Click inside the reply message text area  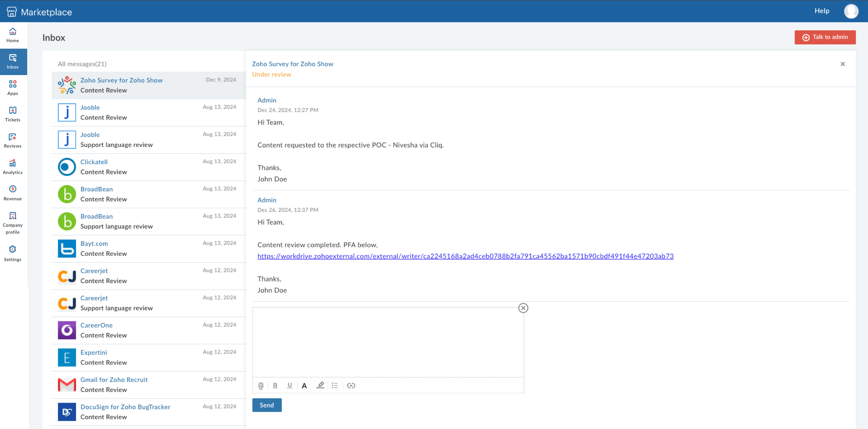pos(388,342)
